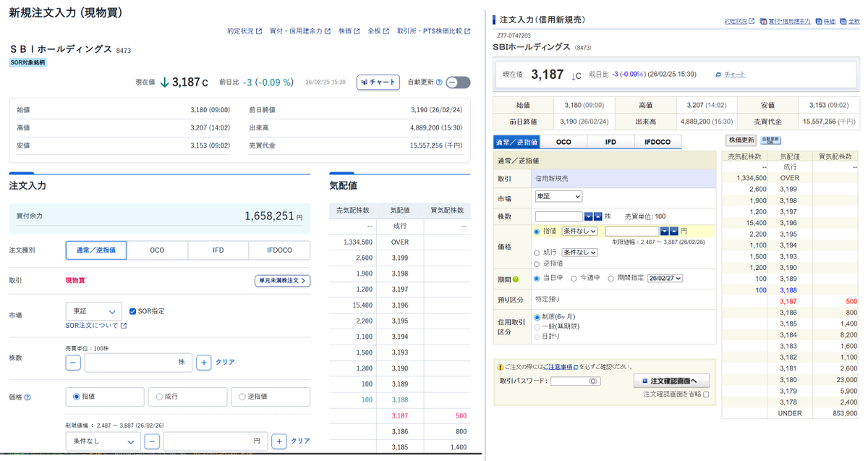Click minus button beside left price field
The width and height of the screenshot is (868, 461).
[x=152, y=441]
